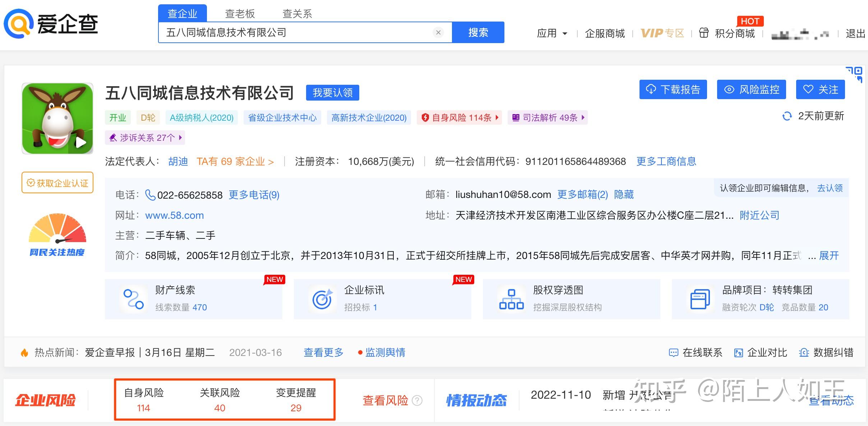Expand 司法解析 49条 tag
868x426 pixels.
click(x=548, y=117)
